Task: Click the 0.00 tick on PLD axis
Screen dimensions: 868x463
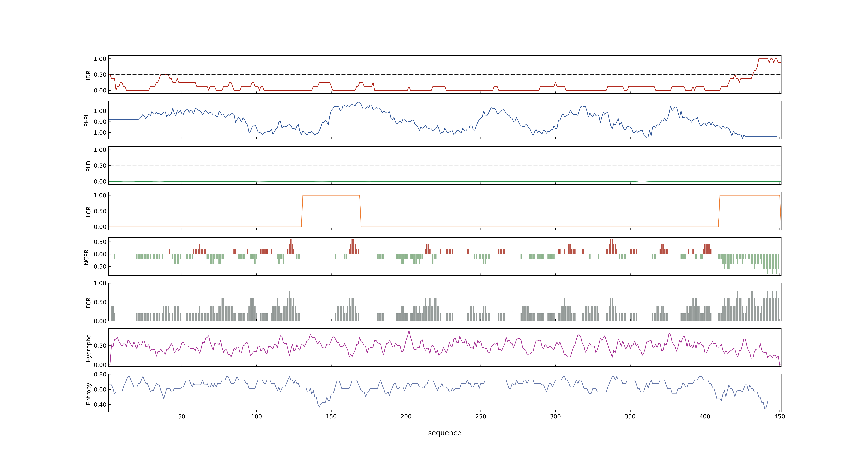Action: (x=100, y=182)
